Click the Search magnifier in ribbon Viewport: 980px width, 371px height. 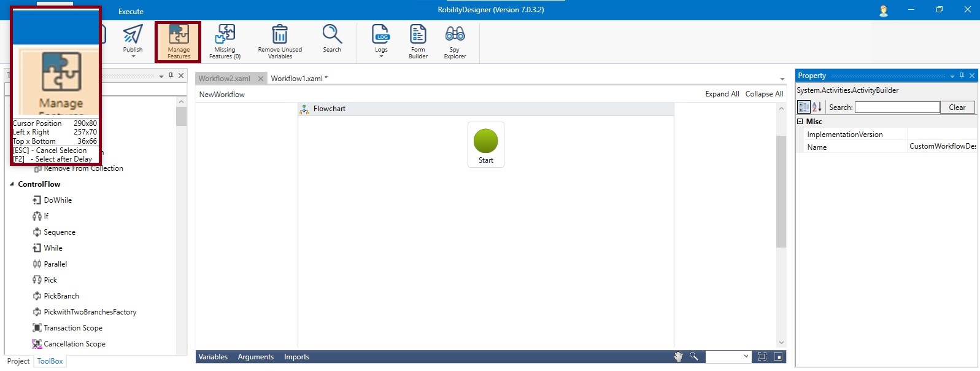(x=332, y=34)
